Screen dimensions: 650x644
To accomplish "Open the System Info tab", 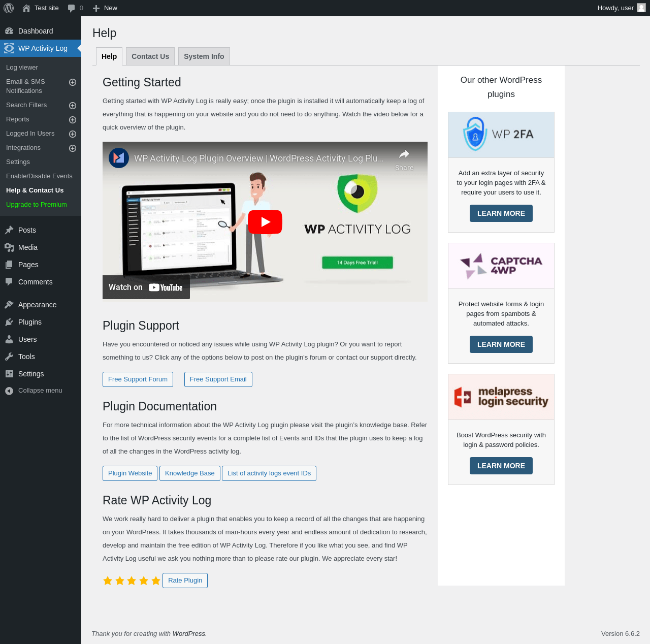I will point(204,56).
